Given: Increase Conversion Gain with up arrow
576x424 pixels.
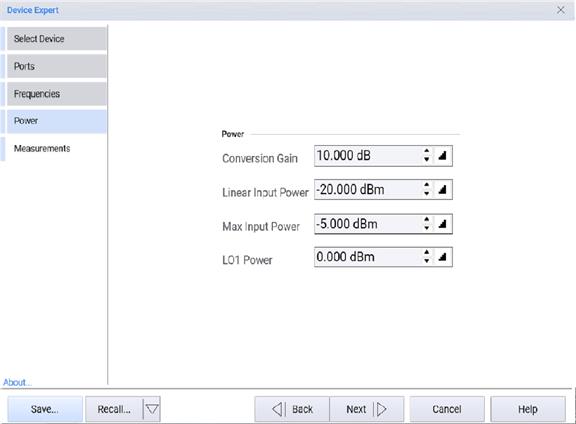Looking at the screenshot, I should pos(426,151).
